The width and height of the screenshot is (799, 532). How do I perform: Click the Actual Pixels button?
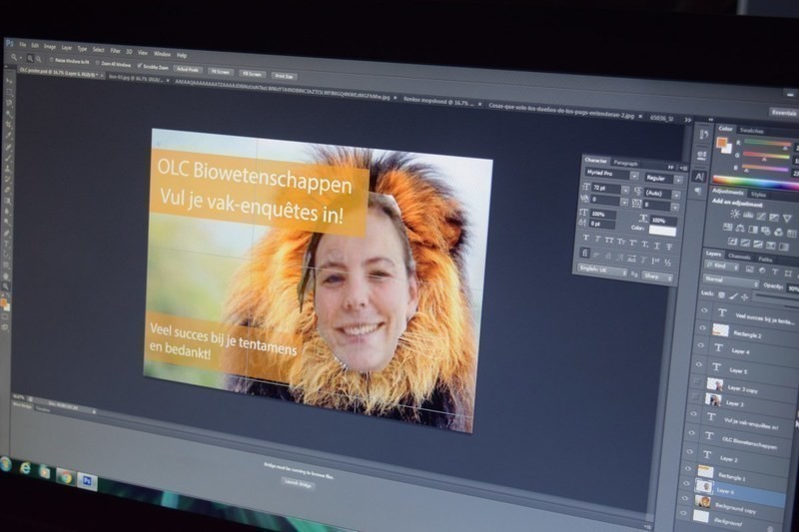click(188, 69)
